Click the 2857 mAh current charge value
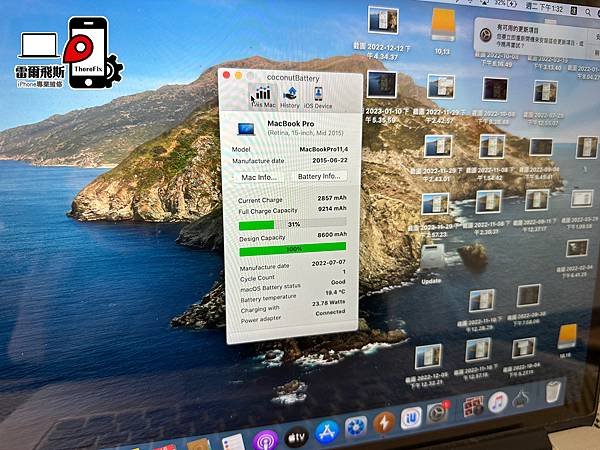Image resolution: width=600 pixels, height=450 pixels. pyautogui.click(x=331, y=198)
